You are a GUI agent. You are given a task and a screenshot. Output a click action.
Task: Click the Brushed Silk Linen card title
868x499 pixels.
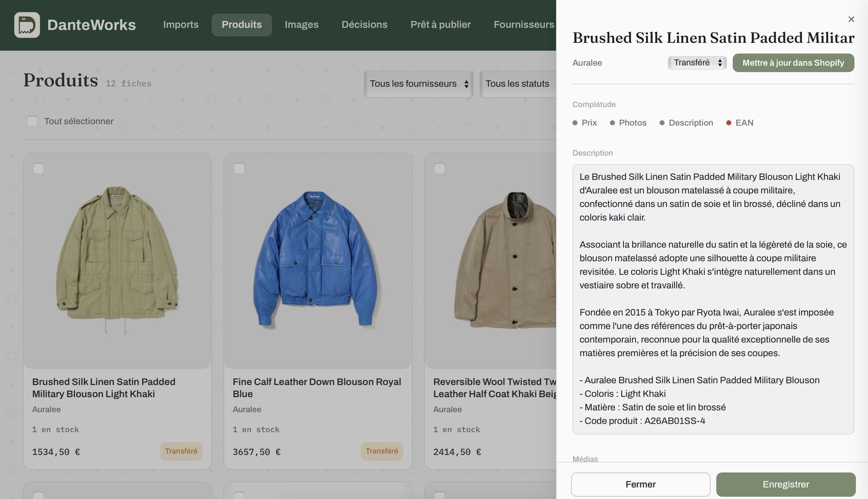tap(104, 388)
